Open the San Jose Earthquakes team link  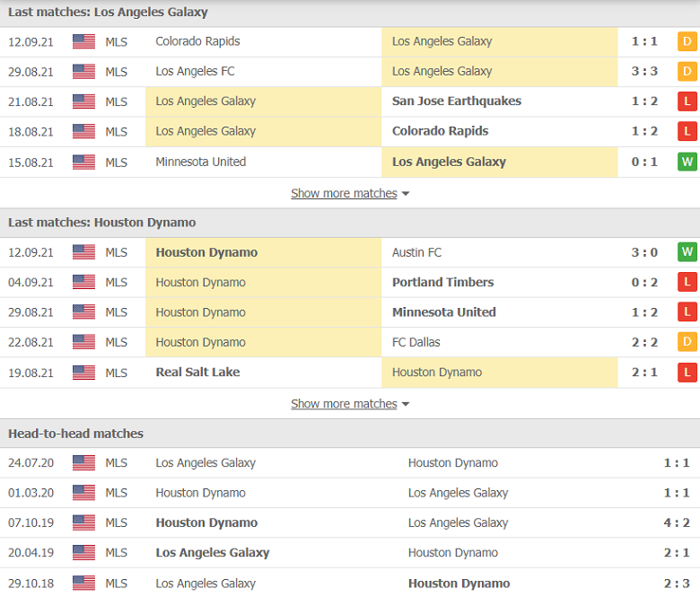pos(457,101)
